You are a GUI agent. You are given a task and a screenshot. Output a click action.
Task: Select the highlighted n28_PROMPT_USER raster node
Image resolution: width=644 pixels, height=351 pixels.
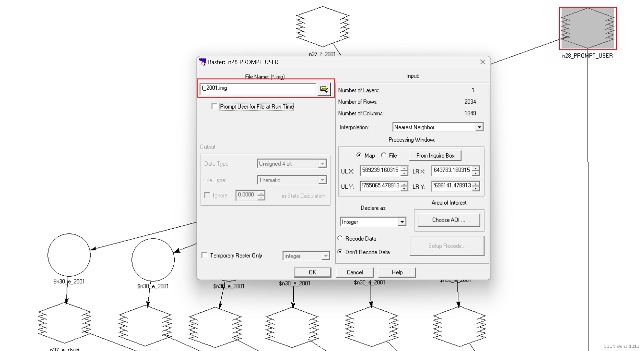(587, 29)
